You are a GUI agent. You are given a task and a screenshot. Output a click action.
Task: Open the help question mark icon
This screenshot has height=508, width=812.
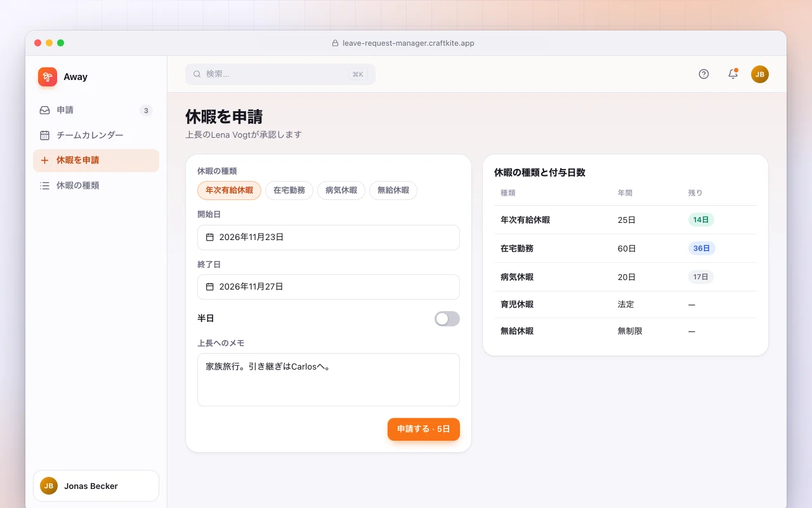coord(704,74)
